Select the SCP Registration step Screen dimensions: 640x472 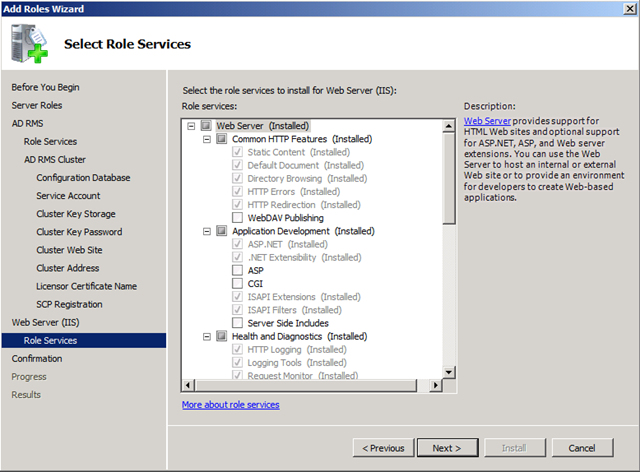(69, 304)
